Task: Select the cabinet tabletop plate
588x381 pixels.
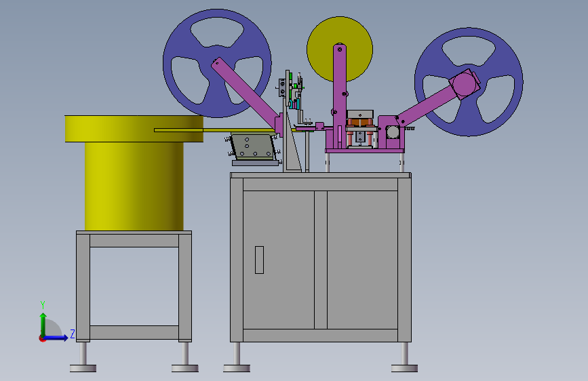Action: point(321,175)
